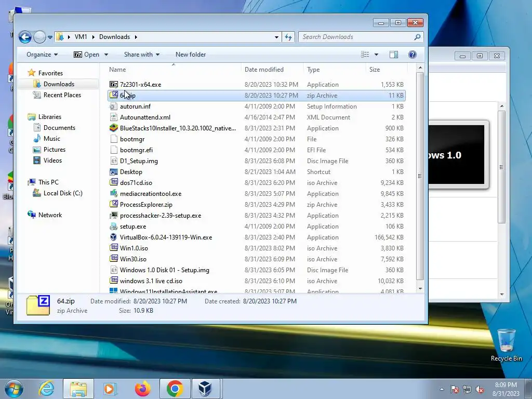Screen dimensions: 532x399
Task: Select mediacreationtool.exe icon
Action: click(114, 194)
